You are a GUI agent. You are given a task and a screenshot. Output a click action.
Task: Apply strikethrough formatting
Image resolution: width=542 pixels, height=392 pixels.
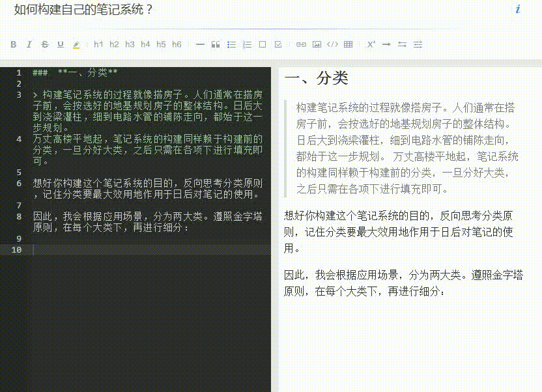point(44,44)
